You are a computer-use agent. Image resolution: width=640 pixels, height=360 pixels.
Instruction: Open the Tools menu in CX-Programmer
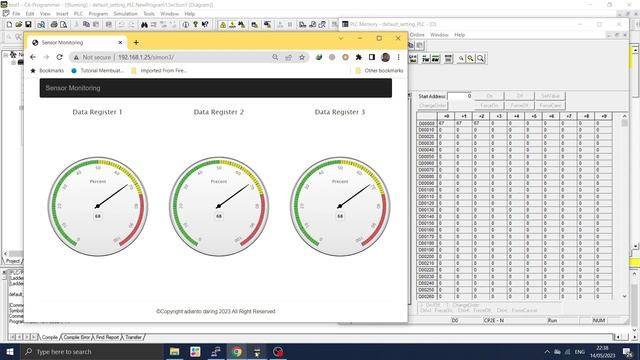coord(149,13)
